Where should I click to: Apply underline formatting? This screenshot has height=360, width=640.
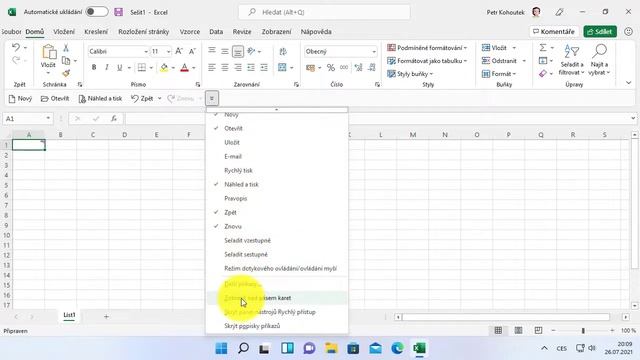tap(120, 67)
